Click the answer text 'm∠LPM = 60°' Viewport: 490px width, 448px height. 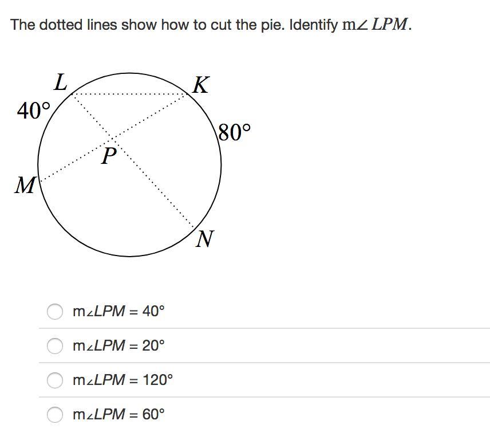(118, 414)
